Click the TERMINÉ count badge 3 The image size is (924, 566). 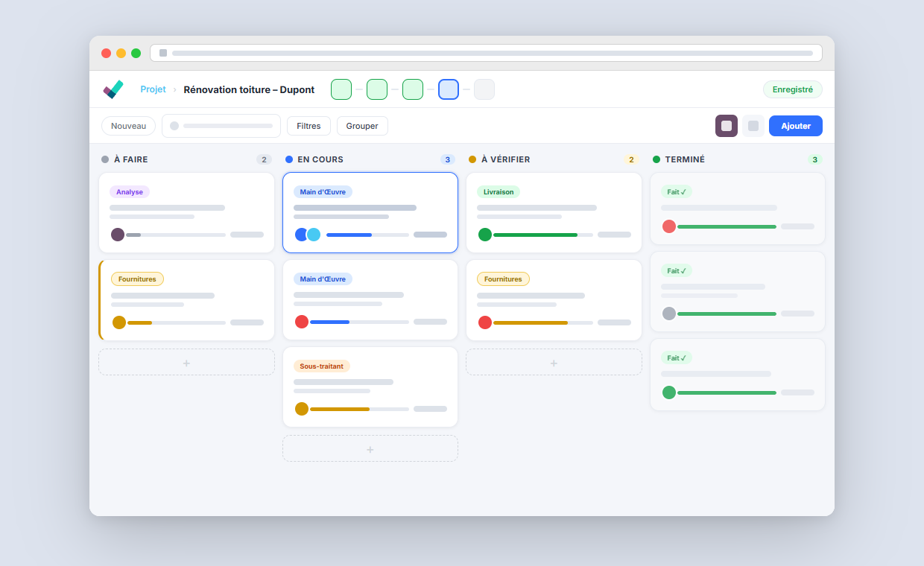click(x=815, y=159)
